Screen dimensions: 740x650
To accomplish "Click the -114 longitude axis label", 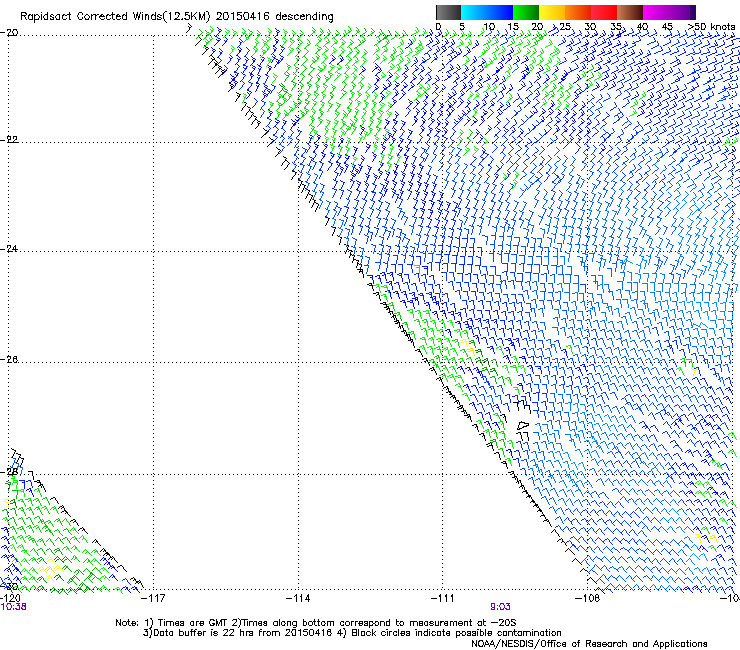I will point(298,599).
